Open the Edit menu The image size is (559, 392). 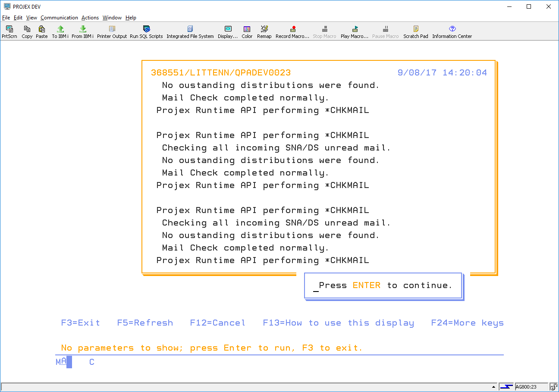point(18,18)
